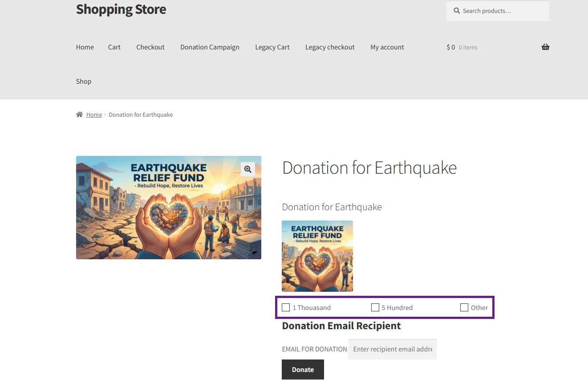Click the search magnifying glass icon
The height and width of the screenshot is (388, 588).
[x=457, y=11]
